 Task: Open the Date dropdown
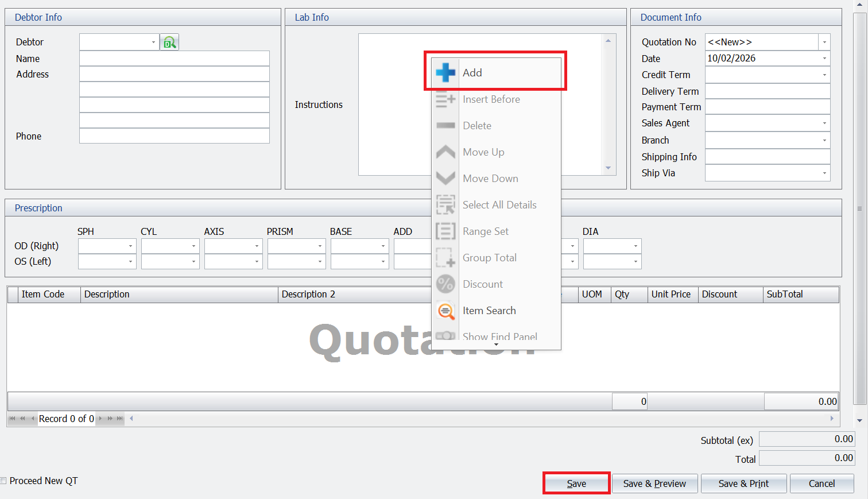824,58
